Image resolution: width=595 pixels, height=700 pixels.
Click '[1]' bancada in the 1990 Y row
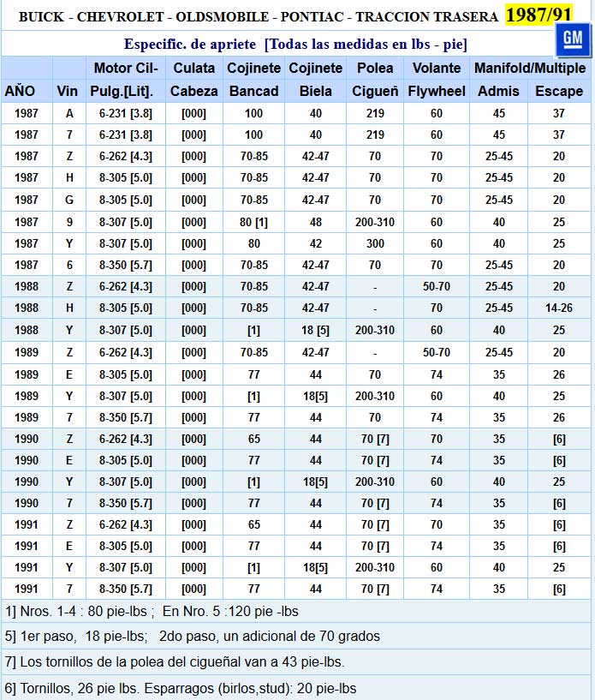pos(253,482)
